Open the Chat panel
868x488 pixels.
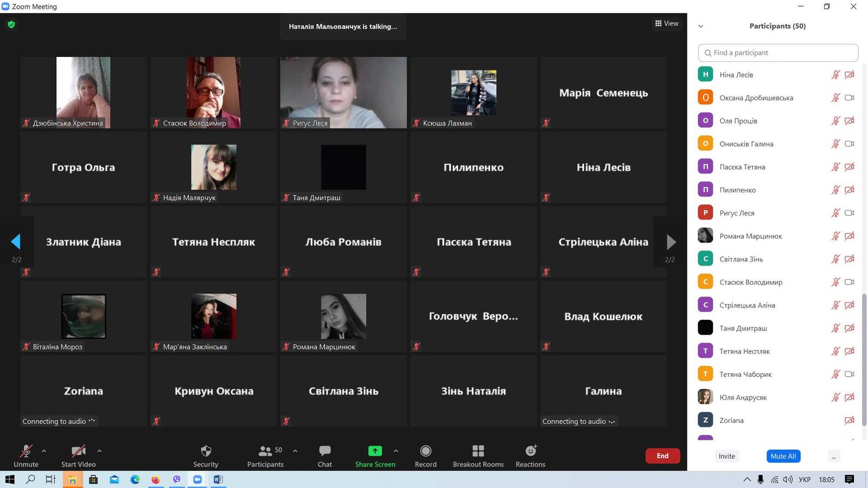pos(324,451)
